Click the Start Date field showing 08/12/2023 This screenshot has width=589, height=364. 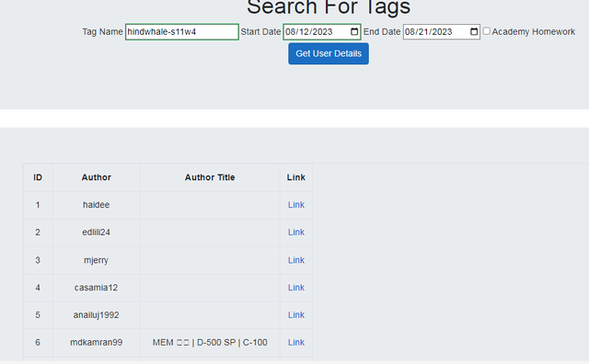tap(322, 32)
